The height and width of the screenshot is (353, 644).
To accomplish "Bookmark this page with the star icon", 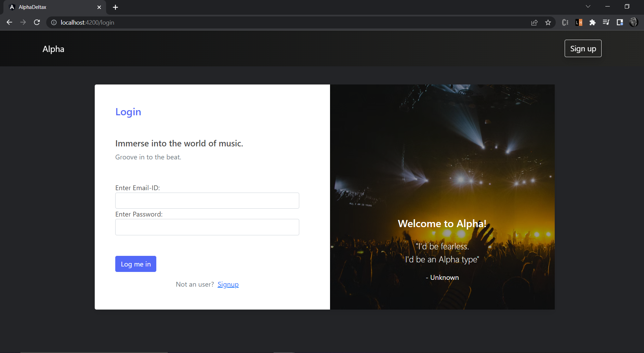I will click(548, 23).
